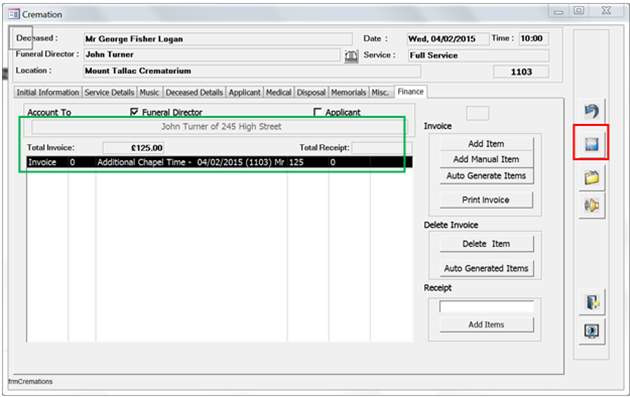The height and width of the screenshot is (397, 630).
Task: Click the Finance tab
Action: (x=411, y=92)
